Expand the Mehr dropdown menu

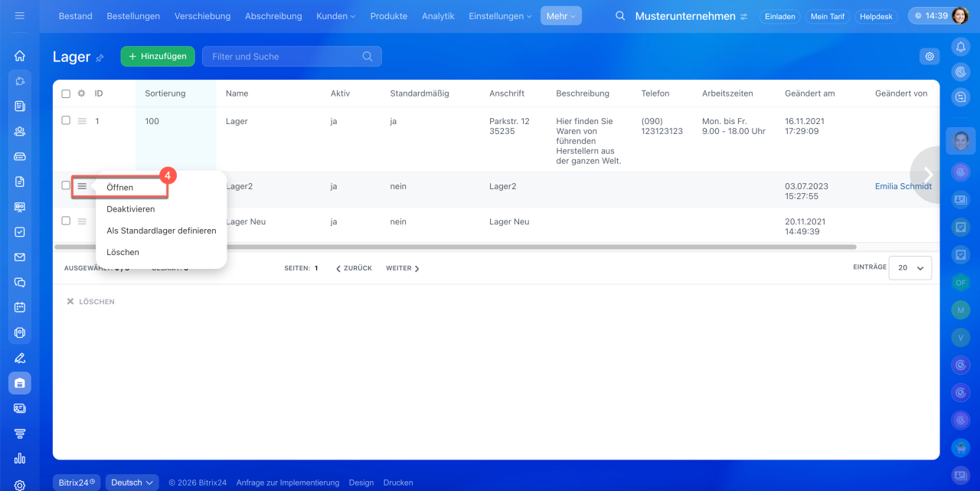(560, 16)
